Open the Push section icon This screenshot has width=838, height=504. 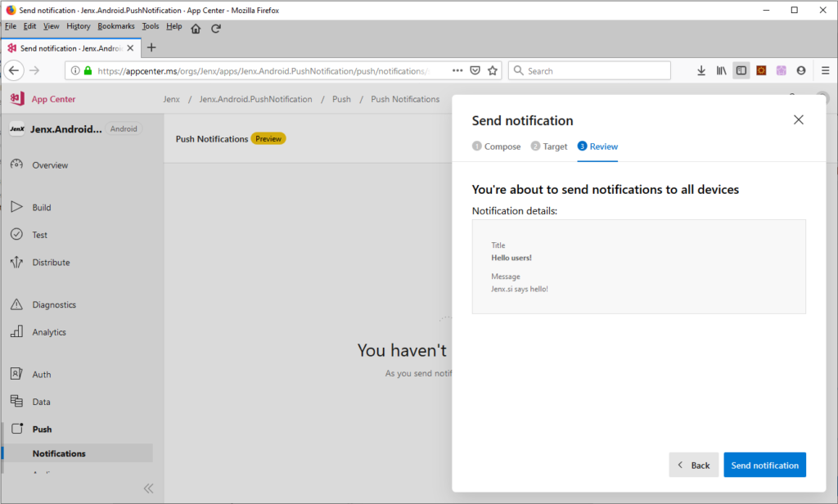(17, 428)
